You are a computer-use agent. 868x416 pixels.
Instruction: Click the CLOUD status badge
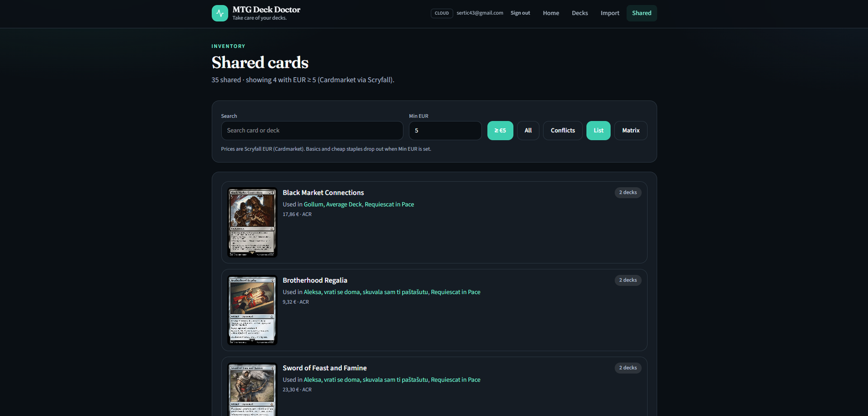click(442, 13)
